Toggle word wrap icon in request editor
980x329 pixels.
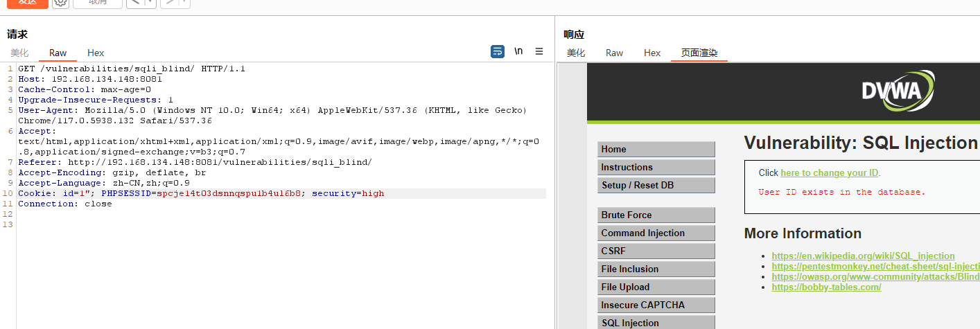click(497, 51)
